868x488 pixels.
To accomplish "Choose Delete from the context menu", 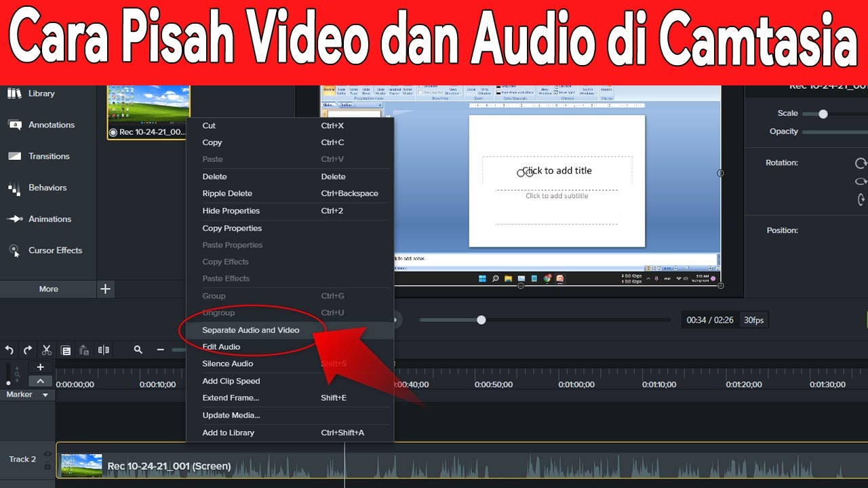I will (x=290, y=176).
